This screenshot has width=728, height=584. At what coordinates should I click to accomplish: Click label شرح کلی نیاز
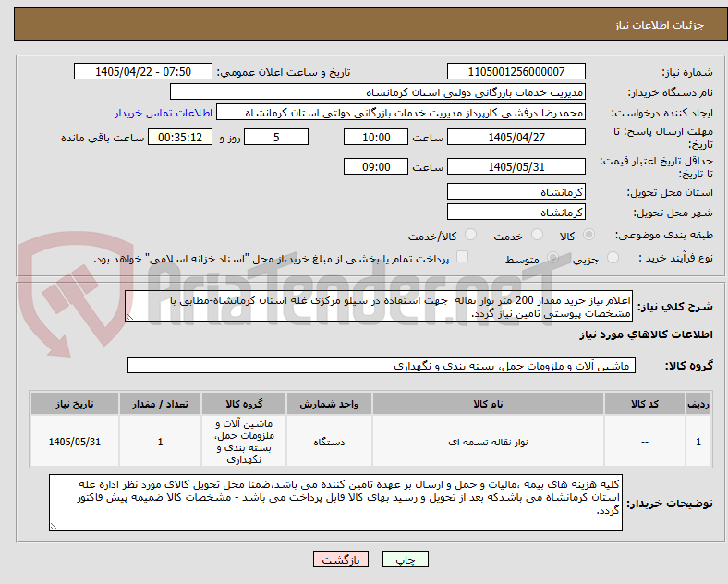point(674,307)
